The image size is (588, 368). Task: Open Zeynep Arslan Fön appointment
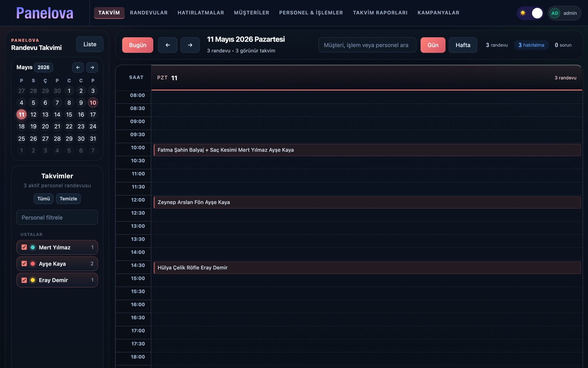tap(367, 202)
